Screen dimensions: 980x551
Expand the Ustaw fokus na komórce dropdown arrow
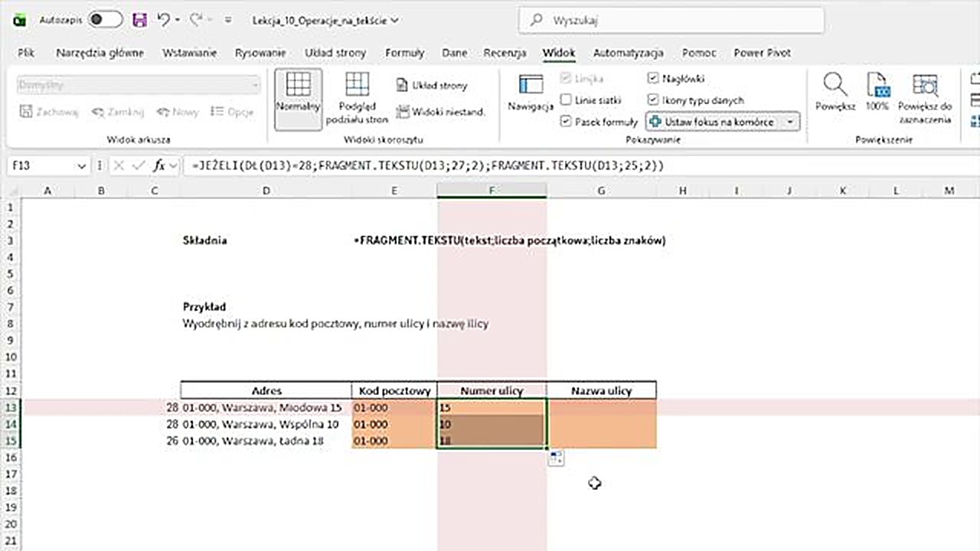pos(790,122)
